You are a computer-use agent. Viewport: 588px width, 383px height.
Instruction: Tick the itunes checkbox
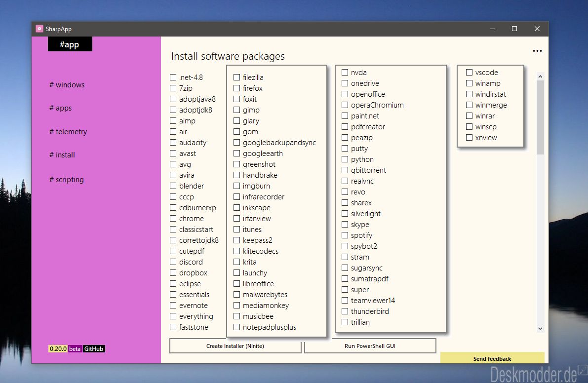[236, 230]
